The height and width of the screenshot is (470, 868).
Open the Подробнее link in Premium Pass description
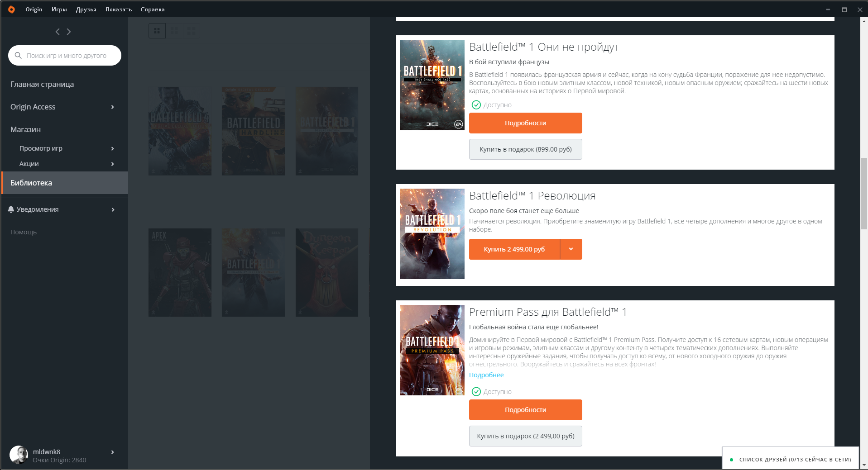click(x=486, y=375)
